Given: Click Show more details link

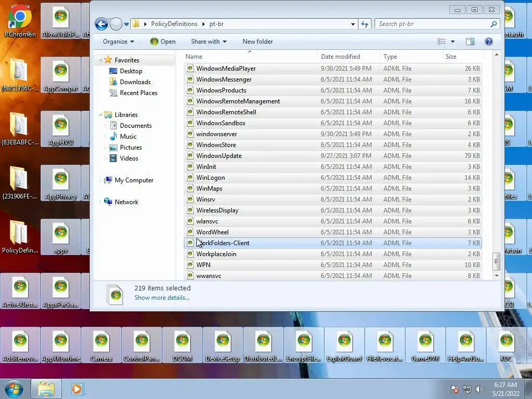Looking at the screenshot, I should point(162,298).
